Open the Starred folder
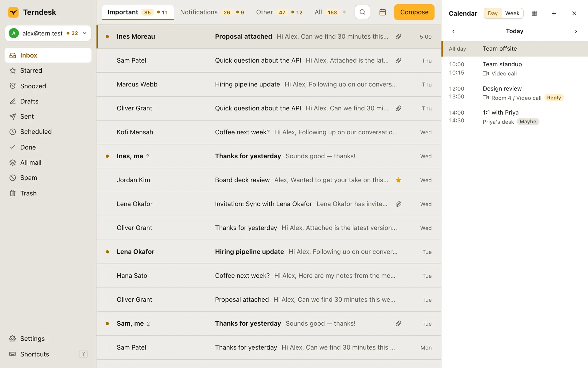The height and width of the screenshot is (368, 588). tap(48, 71)
